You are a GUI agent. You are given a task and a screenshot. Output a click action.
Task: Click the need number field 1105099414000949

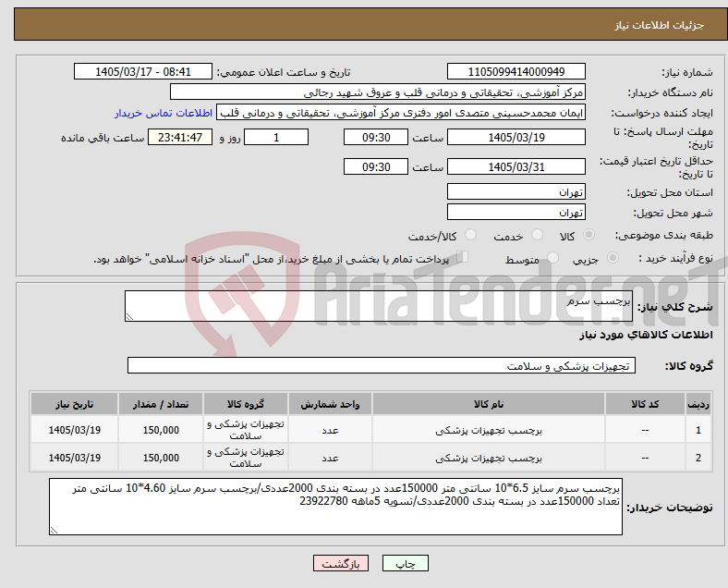[x=516, y=71]
